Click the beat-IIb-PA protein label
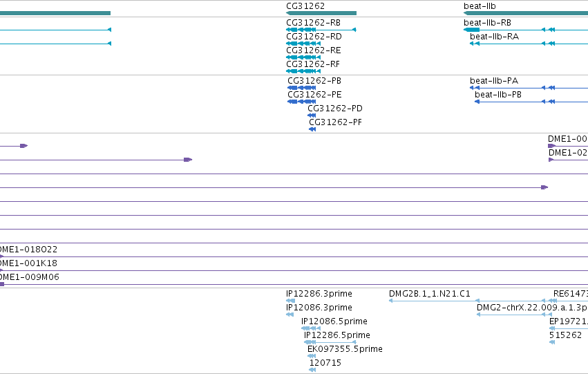This screenshot has width=588, height=374. [494, 81]
